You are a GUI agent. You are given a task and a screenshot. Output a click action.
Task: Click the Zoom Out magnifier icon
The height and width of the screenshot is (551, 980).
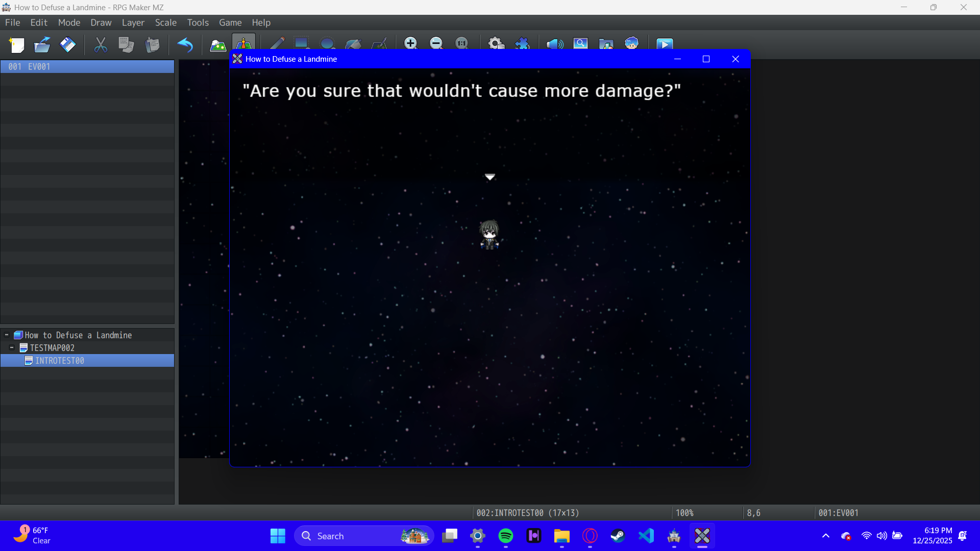(x=436, y=43)
